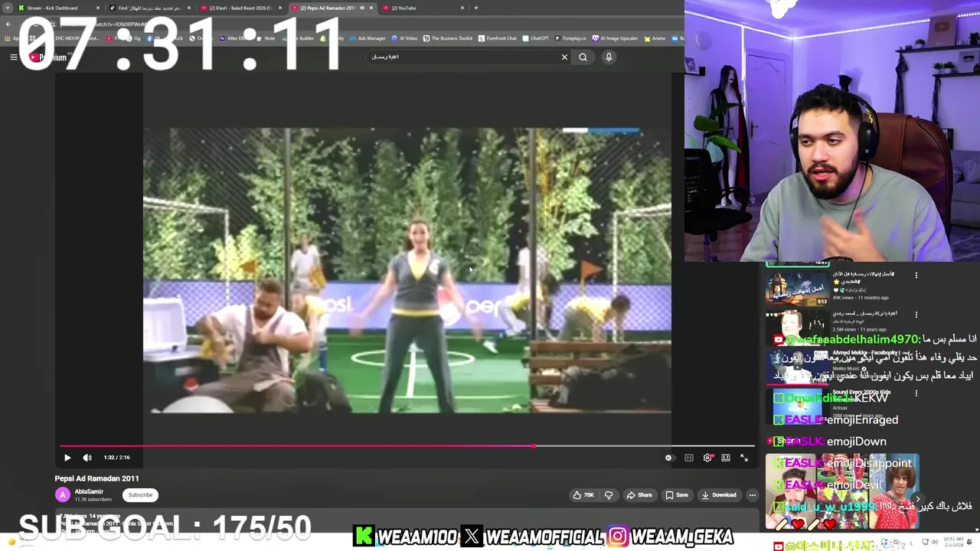980x551 pixels.
Task: Switch to the TikTok Find tab
Action: point(149,8)
